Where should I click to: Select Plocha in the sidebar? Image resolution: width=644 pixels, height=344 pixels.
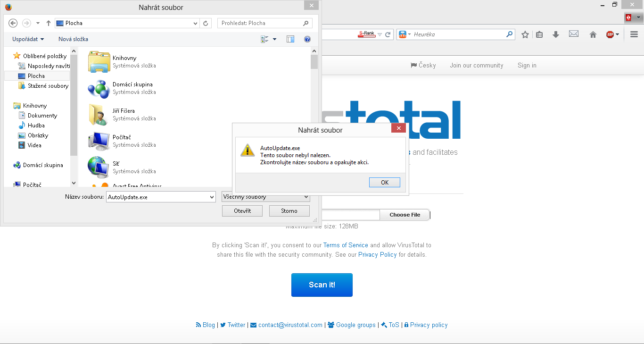click(37, 76)
